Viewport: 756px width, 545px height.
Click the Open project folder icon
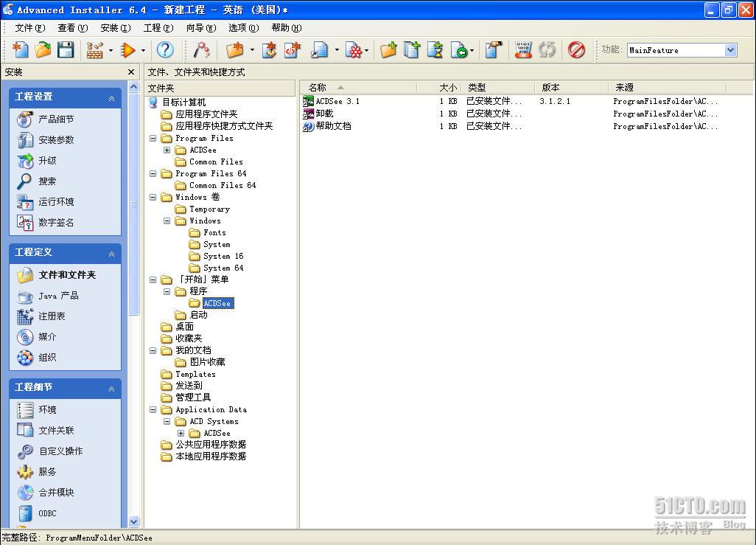[43, 49]
